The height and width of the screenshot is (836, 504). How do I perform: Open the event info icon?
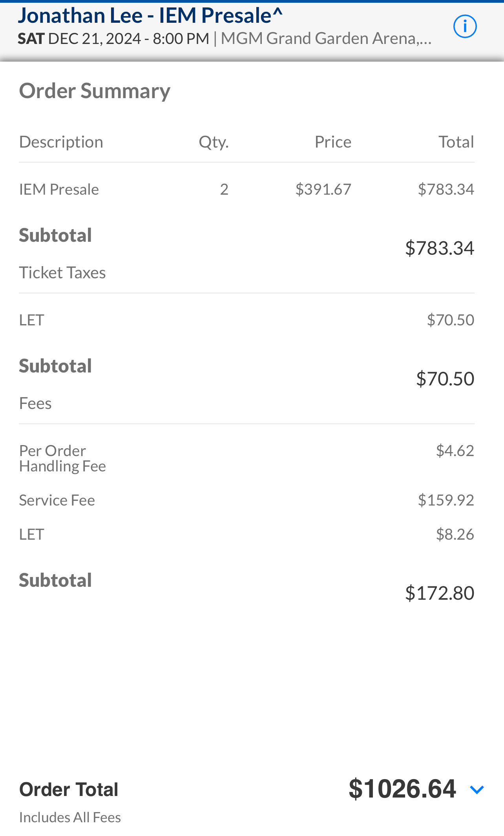pyautogui.click(x=465, y=27)
